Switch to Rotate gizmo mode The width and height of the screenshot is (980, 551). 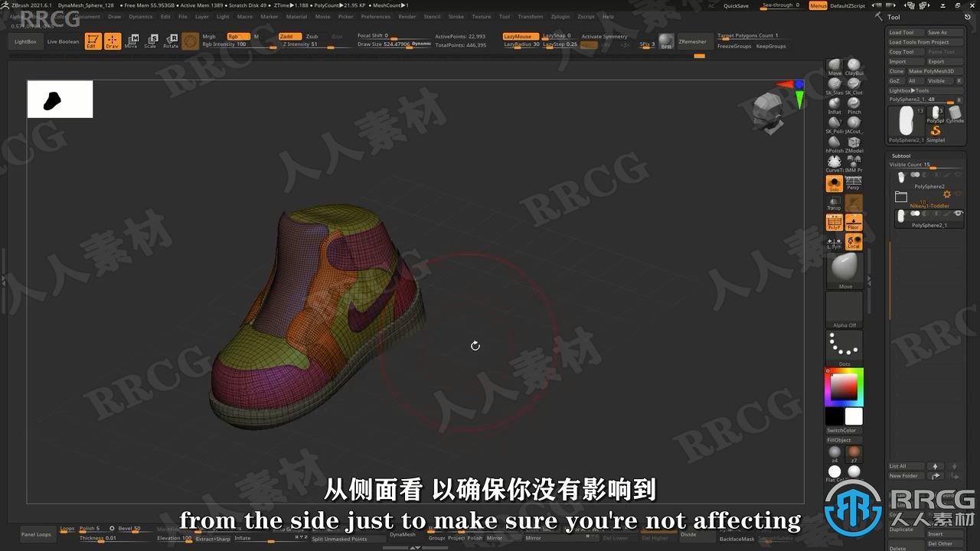click(x=171, y=41)
